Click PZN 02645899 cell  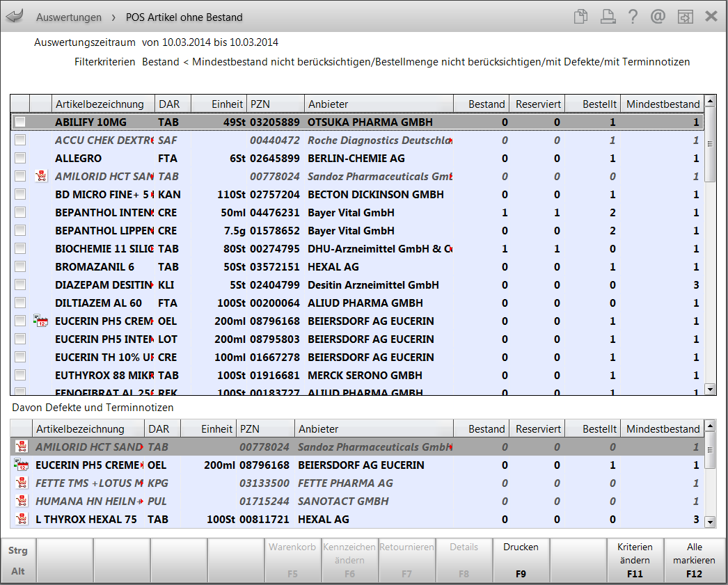(275, 158)
